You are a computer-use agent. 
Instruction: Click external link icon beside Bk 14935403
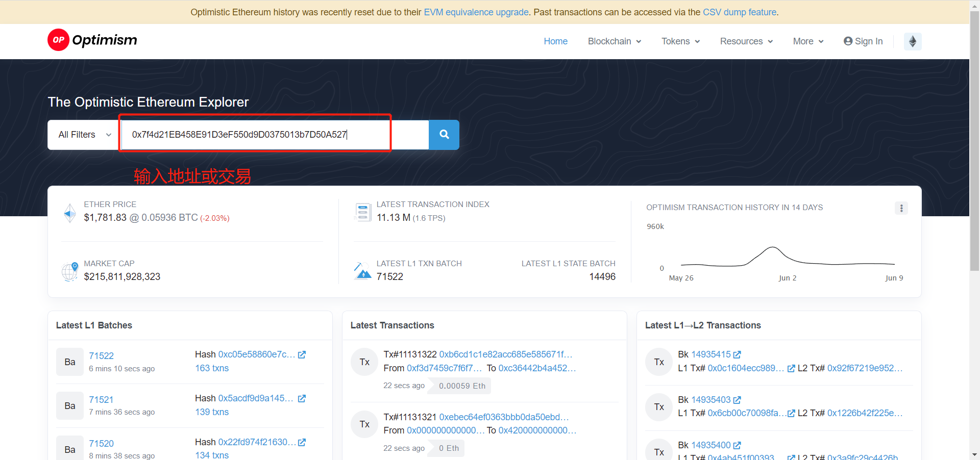pyautogui.click(x=737, y=400)
